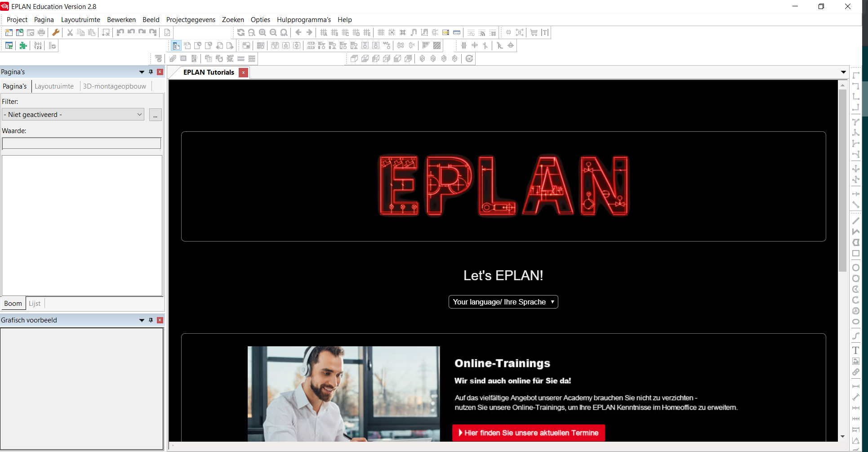Open the Your language/ Ihre Sprache dropdown
This screenshot has width=868, height=452.
point(503,302)
